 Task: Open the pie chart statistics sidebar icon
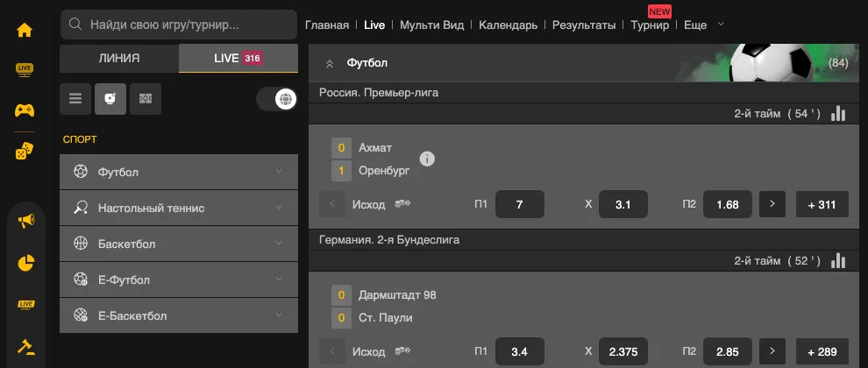point(26,263)
